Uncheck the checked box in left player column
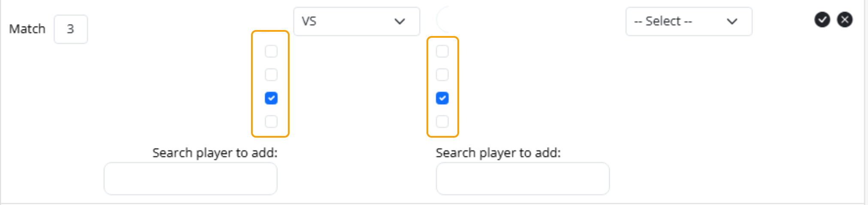The image size is (868, 205). pyautogui.click(x=271, y=98)
